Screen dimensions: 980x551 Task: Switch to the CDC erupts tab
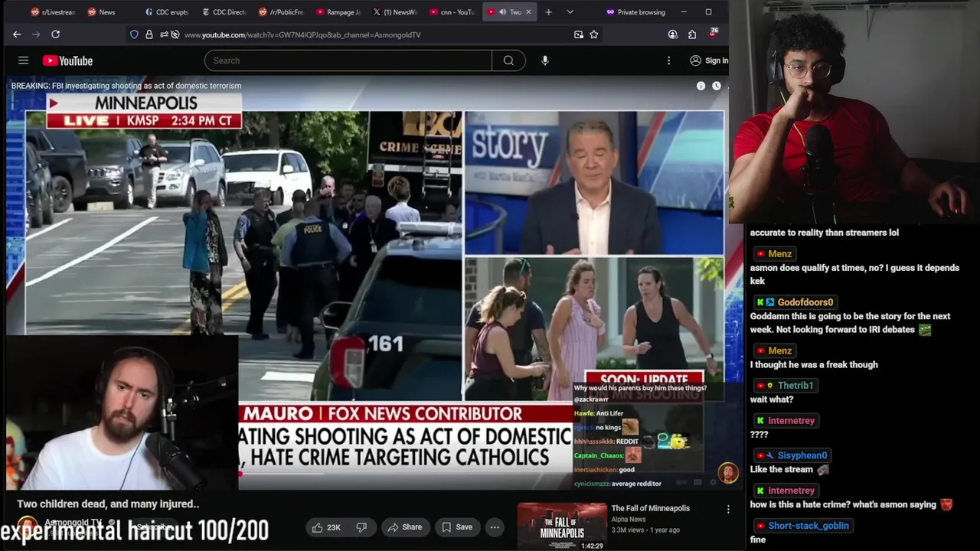coord(166,12)
